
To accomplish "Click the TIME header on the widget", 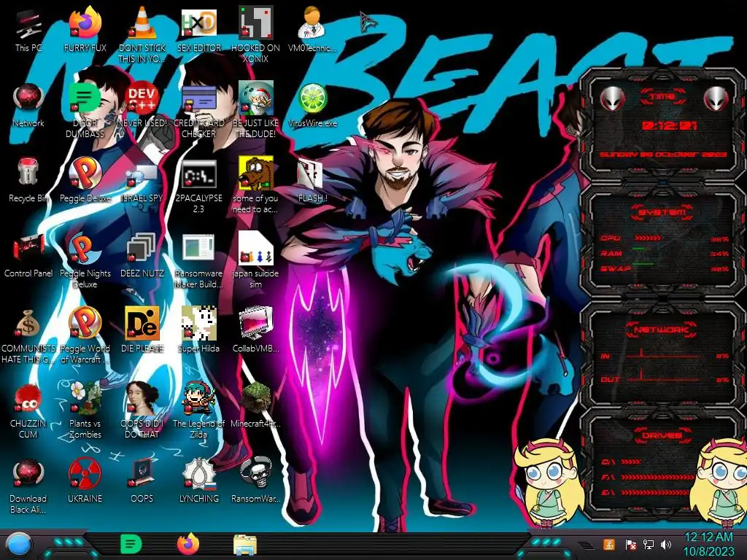I will click(x=662, y=97).
